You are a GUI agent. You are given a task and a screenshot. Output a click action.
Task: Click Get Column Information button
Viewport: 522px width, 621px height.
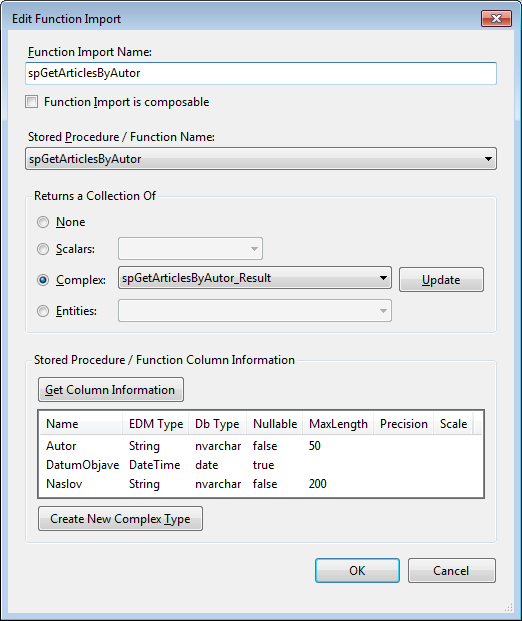[111, 390]
